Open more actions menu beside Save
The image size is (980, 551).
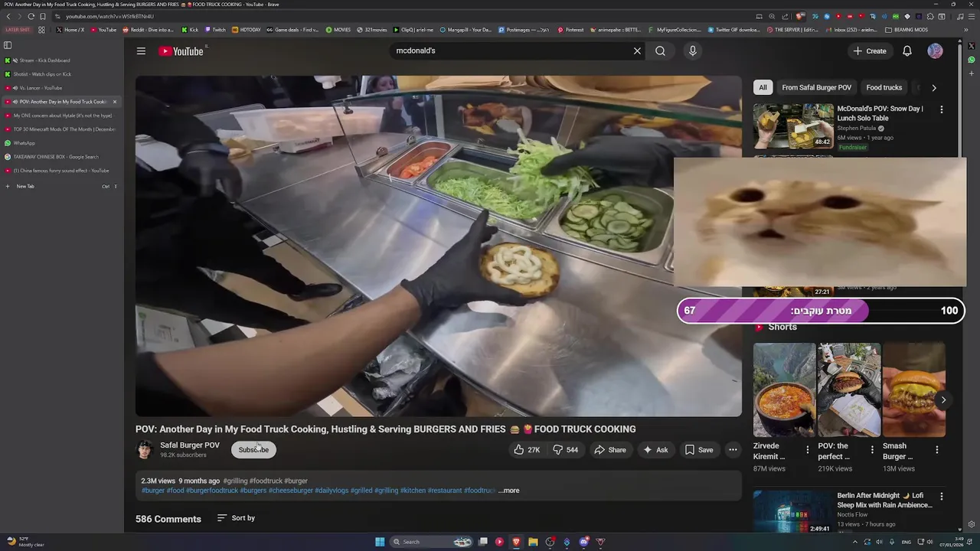(x=733, y=450)
